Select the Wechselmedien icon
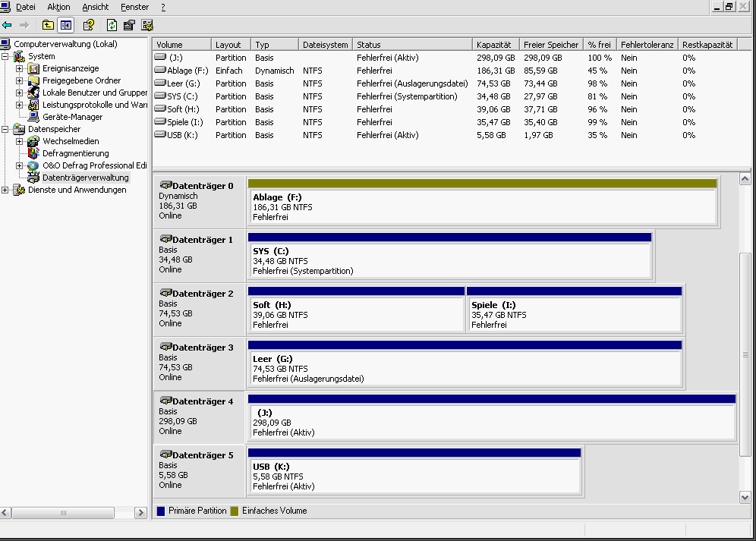The height and width of the screenshot is (541, 756). [33, 141]
